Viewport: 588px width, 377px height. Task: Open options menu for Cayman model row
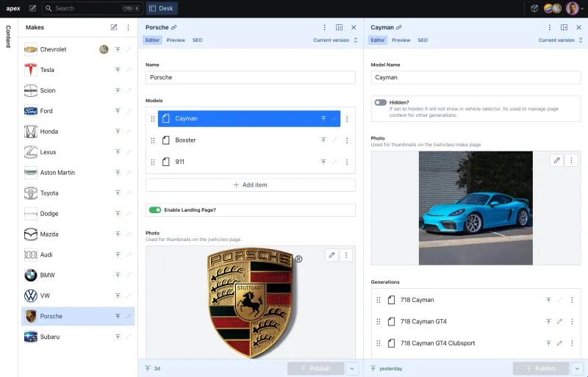(347, 119)
